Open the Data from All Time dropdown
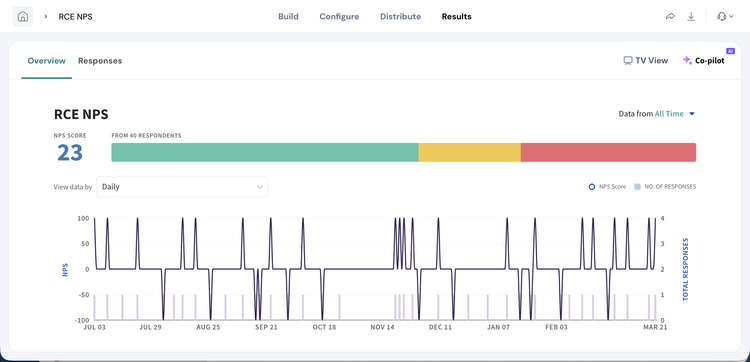Screen dimensions: 750x362 [x=656, y=114]
